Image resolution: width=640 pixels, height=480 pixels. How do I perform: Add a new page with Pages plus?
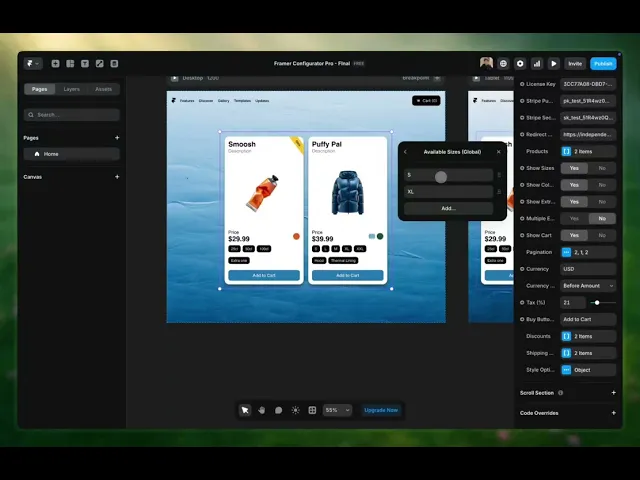pos(117,138)
